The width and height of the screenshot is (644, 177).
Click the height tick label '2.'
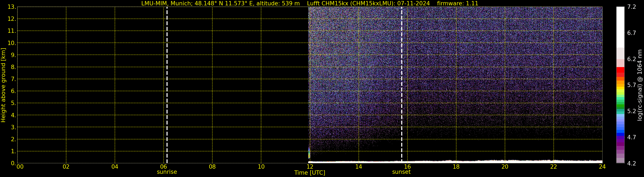click(x=13, y=139)
